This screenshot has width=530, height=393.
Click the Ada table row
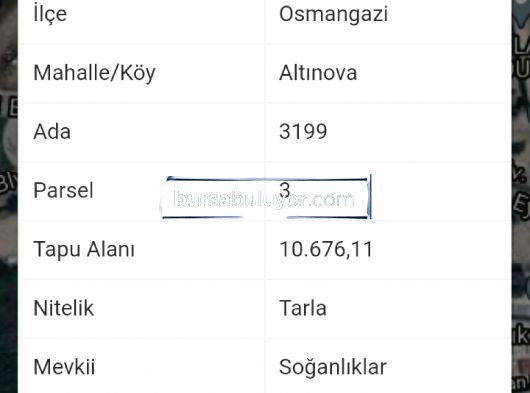(265, 132)
